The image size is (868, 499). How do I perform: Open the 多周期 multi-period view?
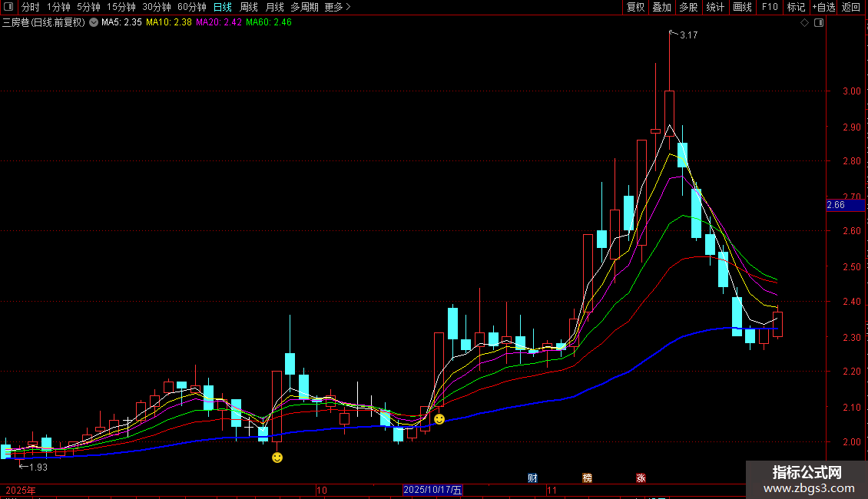point(304,7)
